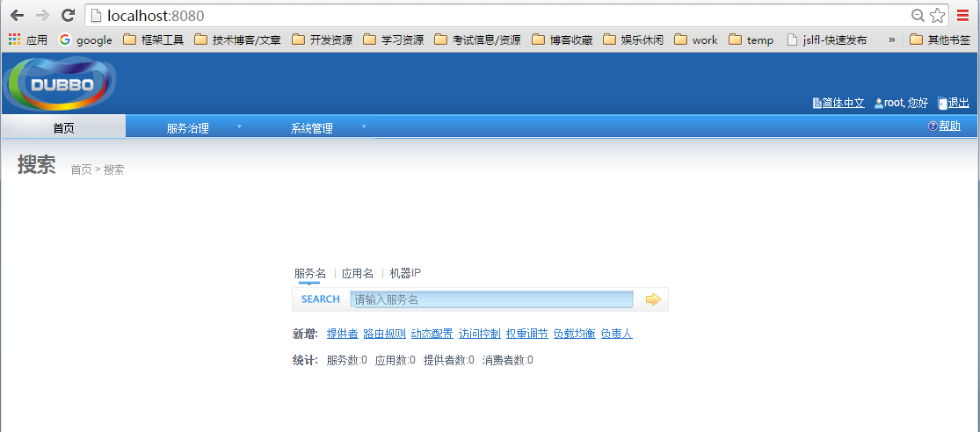Screen dimensions: 980x432
Task: Show more bookmarks with chevron
Action: pos(892,40)
